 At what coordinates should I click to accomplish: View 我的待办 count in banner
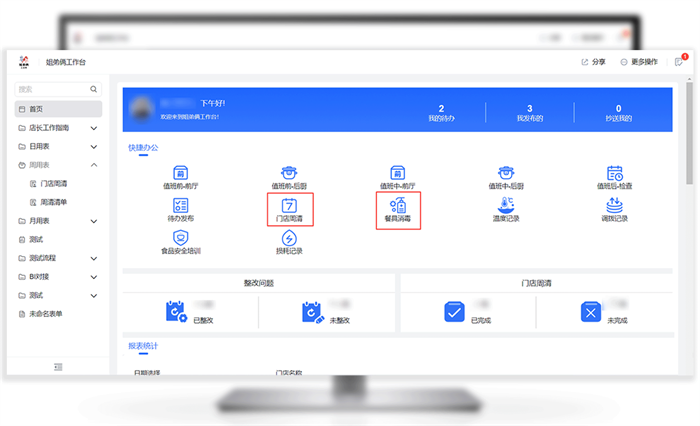(x=441, y=113)
